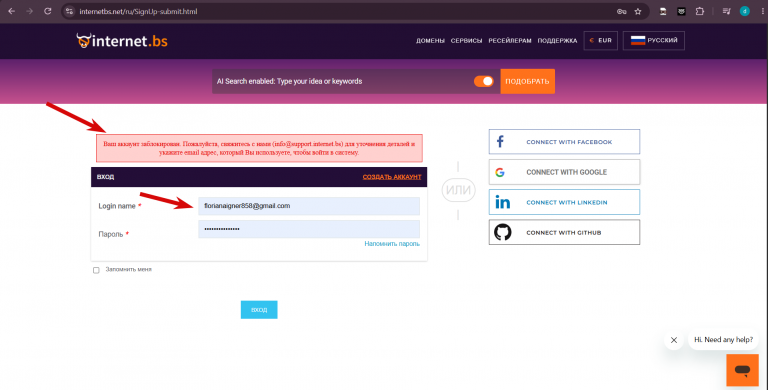Check the Запомнить меня checkbox

[96, 270]
